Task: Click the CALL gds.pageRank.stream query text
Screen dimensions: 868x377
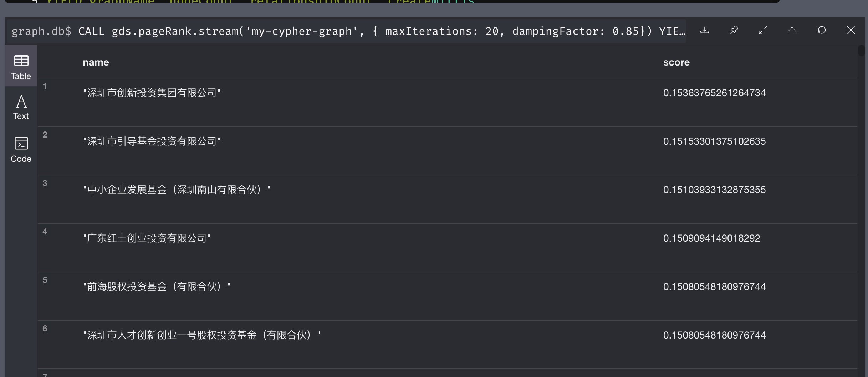Action: point(382,31)
